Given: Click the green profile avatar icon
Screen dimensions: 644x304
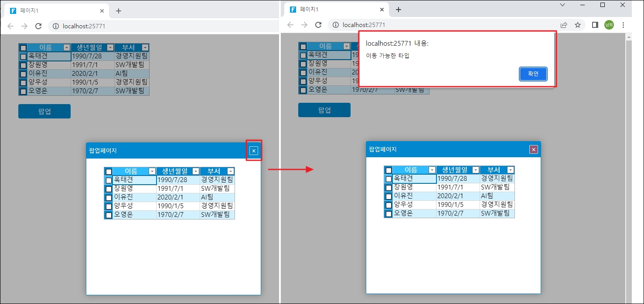Looking at the screenshot, I should click(609, 25).
